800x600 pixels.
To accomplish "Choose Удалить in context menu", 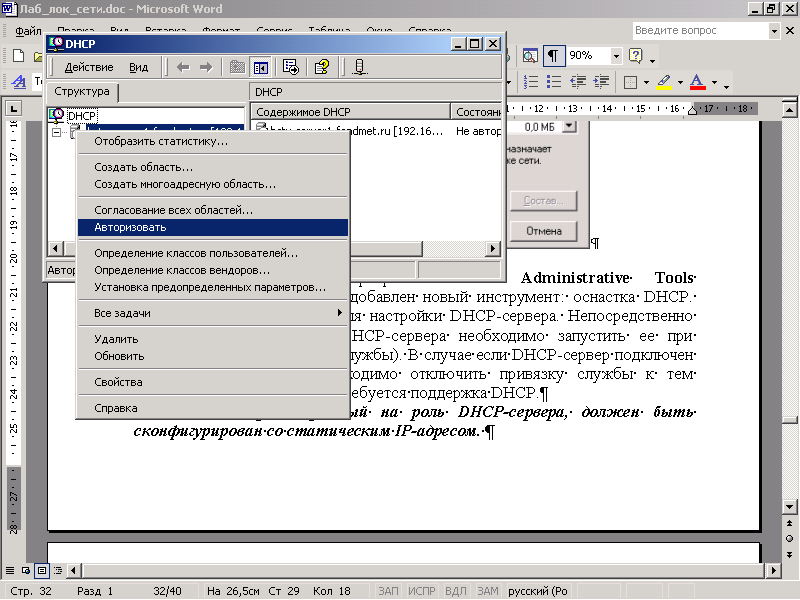I will (x=213, y=339).
